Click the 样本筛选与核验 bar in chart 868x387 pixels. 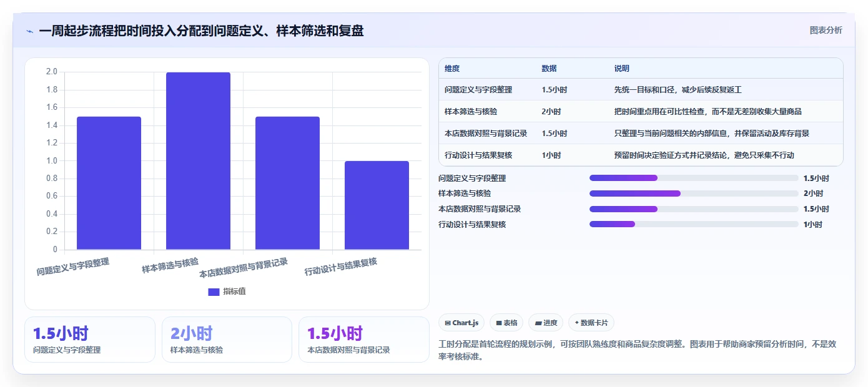(198, 161)
